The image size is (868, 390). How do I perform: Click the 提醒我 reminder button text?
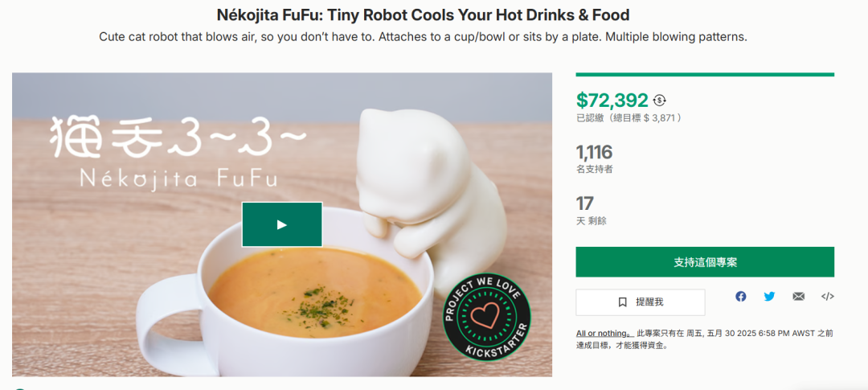pos(649,302)
